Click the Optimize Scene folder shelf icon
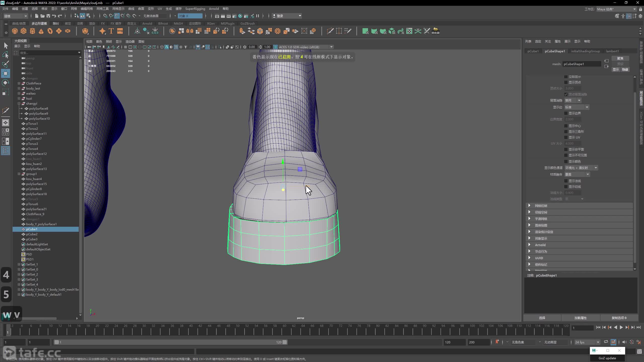This screenshot has height=362, width=644. 436,31
